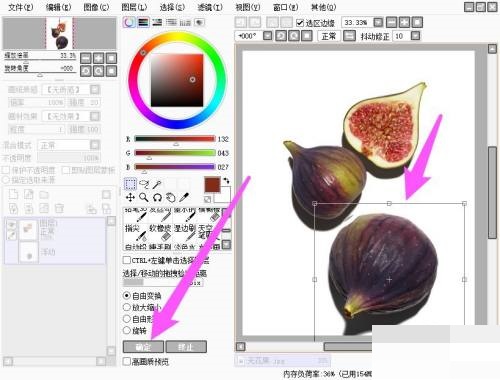Swap foreground and background colors icon

(x=226, y=180)
